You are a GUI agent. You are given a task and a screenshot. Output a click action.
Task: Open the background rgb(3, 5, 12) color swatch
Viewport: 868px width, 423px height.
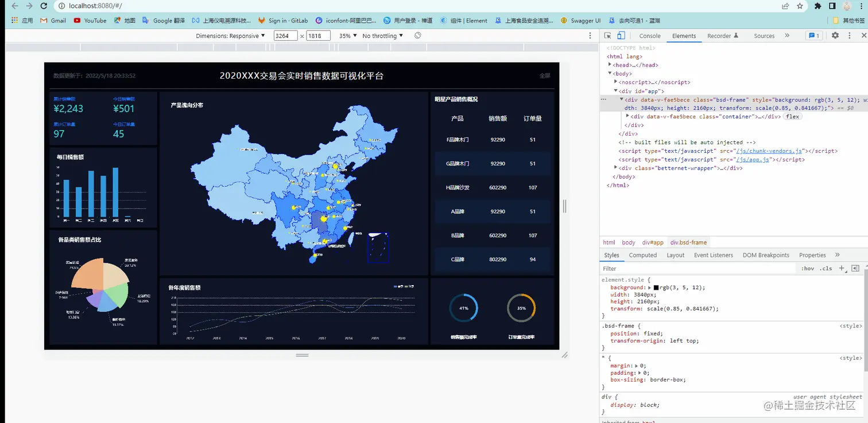(x=656, y=287)
